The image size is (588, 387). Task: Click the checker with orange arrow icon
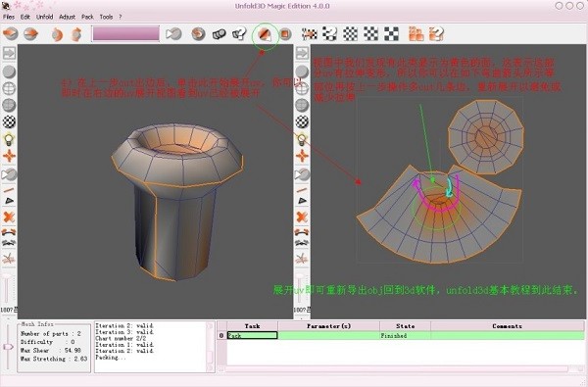pyautogui.click(x=310, y=34)
